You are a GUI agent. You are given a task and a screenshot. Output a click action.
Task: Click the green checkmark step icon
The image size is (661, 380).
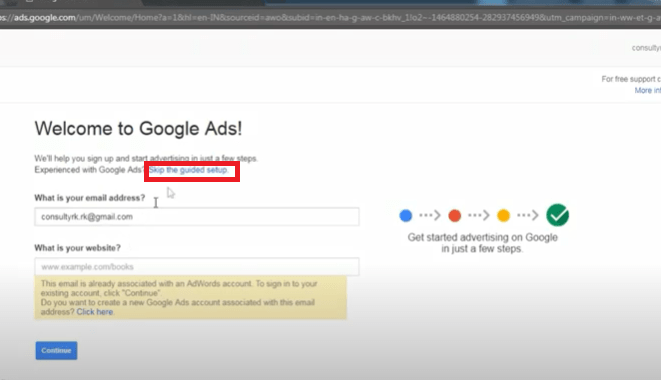coord(557,215)
